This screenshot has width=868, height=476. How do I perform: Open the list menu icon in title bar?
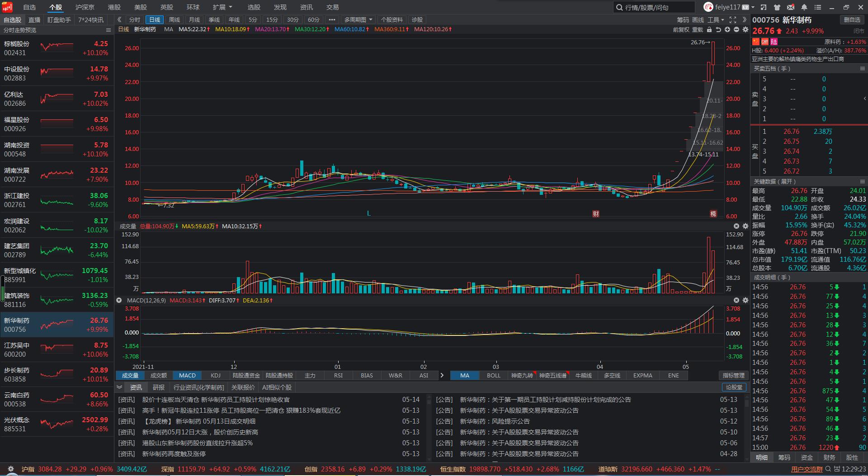tap(817, 7)
